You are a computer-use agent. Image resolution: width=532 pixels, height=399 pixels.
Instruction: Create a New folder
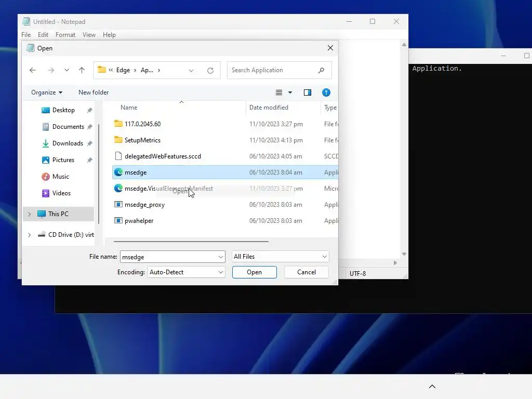click(94, 92)
